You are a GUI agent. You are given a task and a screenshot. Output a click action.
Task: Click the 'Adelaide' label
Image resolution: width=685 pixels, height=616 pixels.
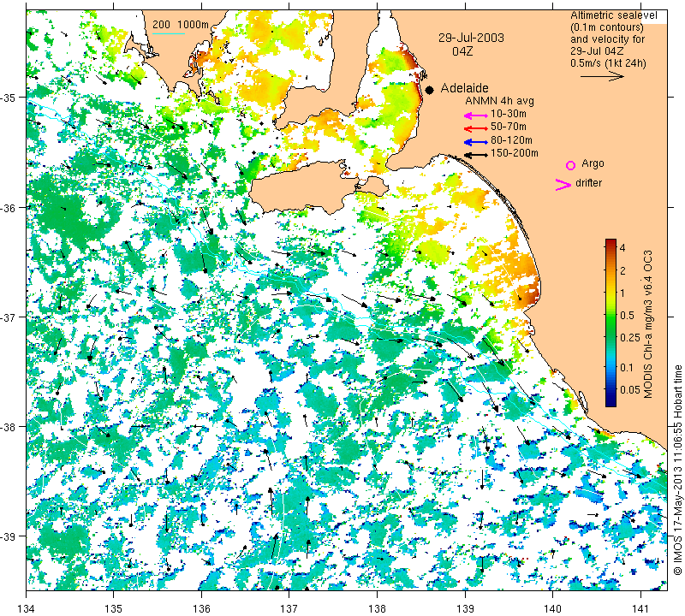pyautogui.click(x=464, y=88)
